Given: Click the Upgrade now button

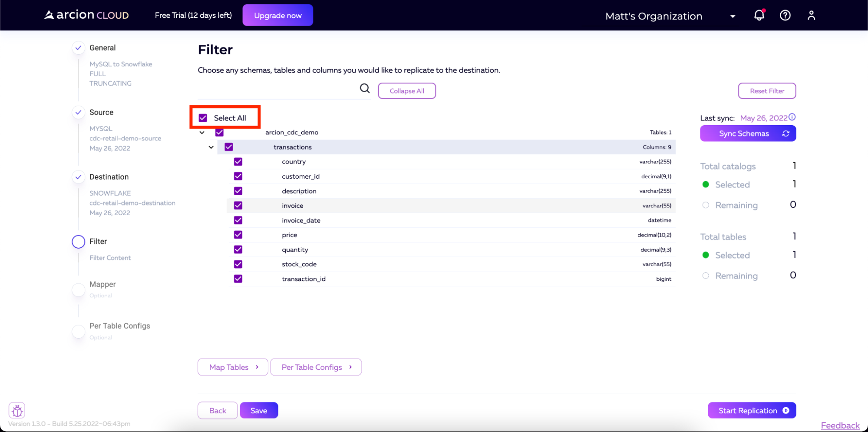Looking at the screenshot, I should (278, 15).
